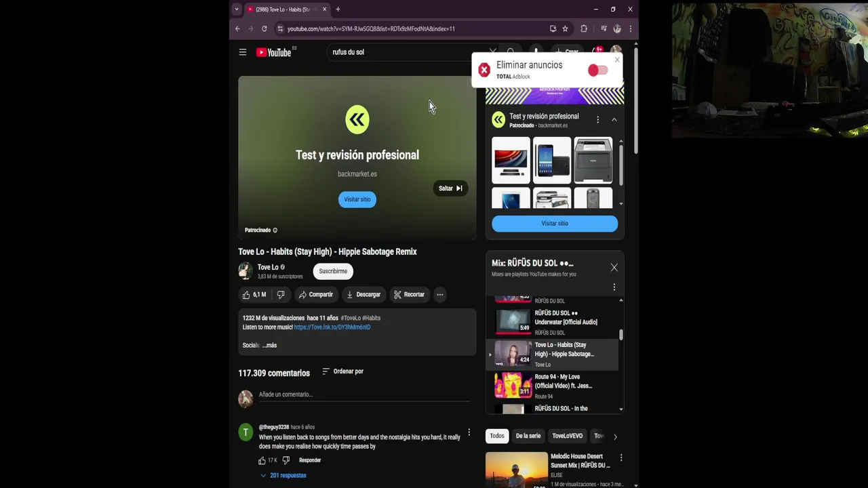Open the YouTube hamburger guide menu
The image size is (868, 488).
(242, 52)
